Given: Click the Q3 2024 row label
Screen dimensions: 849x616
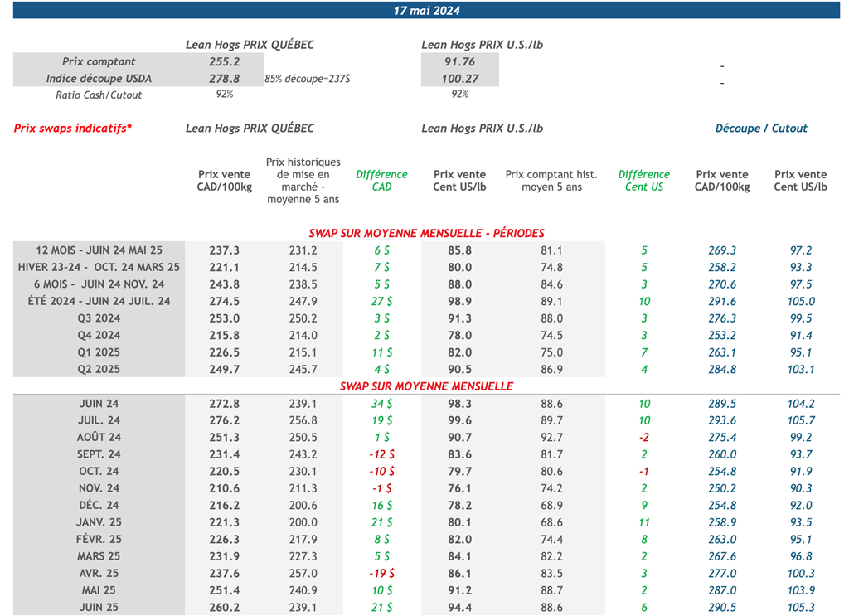Looking at the screenshot, I should (x=99, y=318).
